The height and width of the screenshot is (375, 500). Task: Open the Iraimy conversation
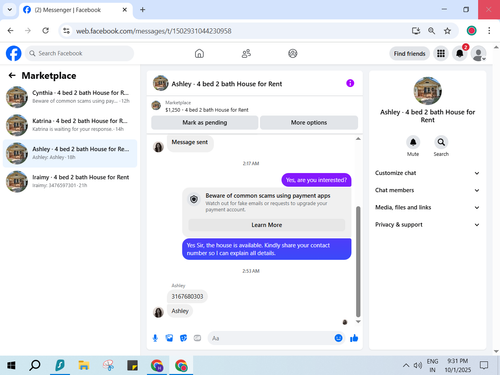tap(70, 181)
